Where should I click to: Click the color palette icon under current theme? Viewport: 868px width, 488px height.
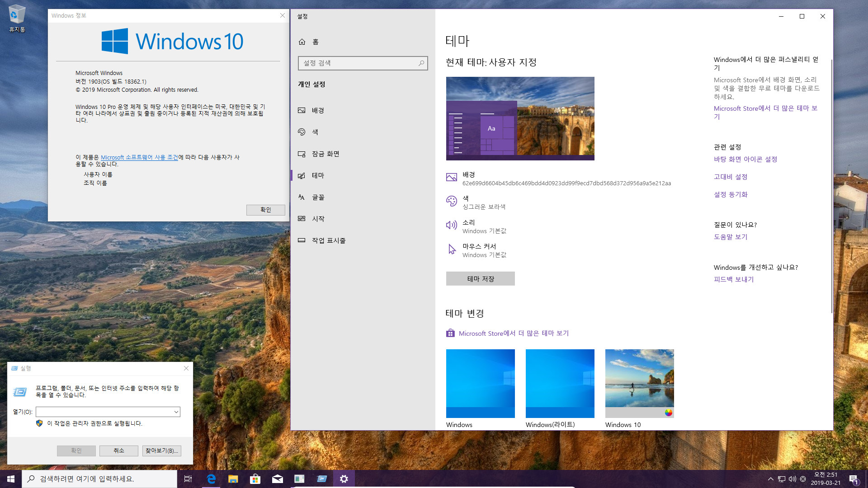(x=452, y=202)
